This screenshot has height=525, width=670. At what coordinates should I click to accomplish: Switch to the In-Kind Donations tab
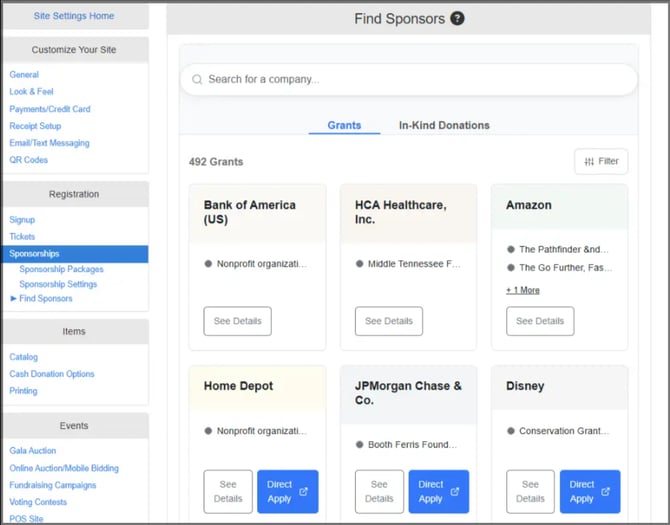[444, 125]
